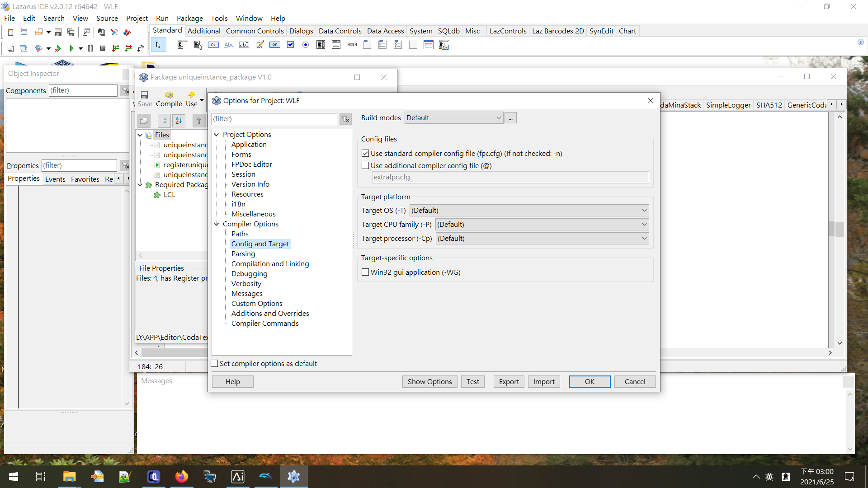Viewport: 868px width, 488px height.
Task: Click the Pause debug icon
Action: coord(90,48)
